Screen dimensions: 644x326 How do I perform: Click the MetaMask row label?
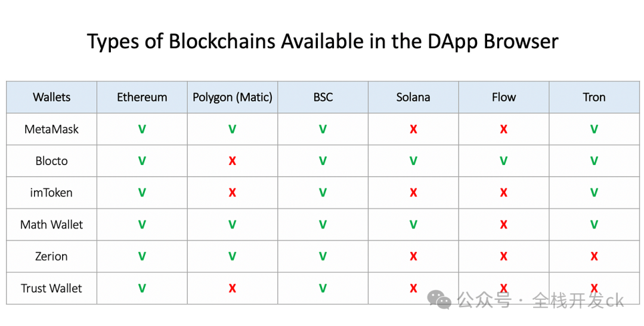pos(52,129)
